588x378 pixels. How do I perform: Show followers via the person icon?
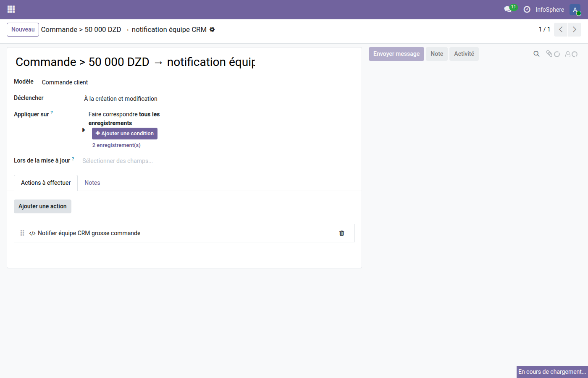coord(568,54)
